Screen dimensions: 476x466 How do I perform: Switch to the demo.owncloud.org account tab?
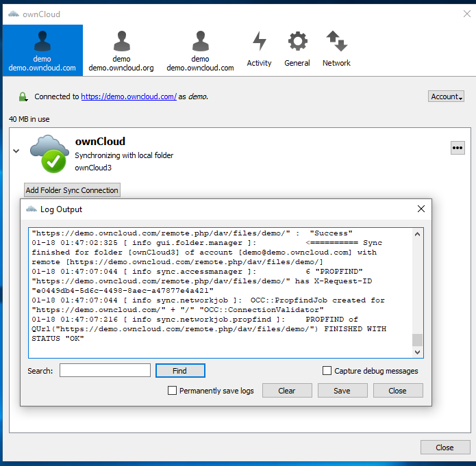(x=121, y=51)
